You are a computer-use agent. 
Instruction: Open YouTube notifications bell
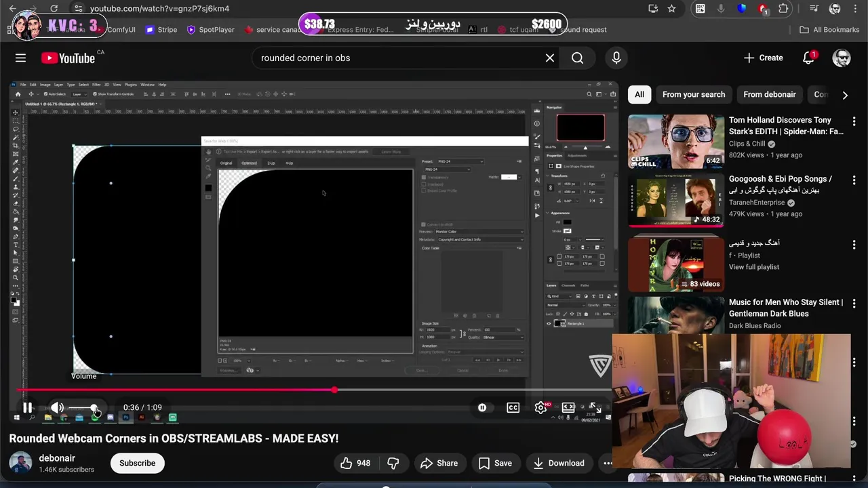tap(808, 58)
